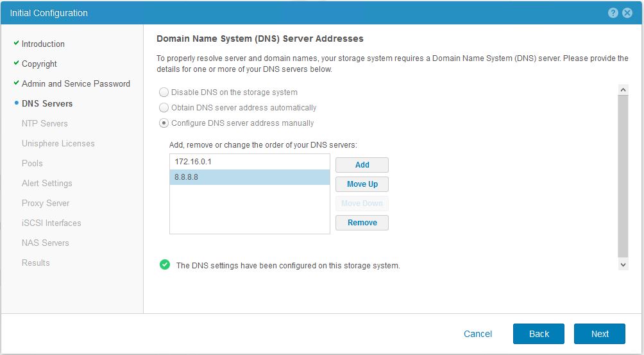Cancel the configuration wizard
644x355 pixels.
[478, 334]
